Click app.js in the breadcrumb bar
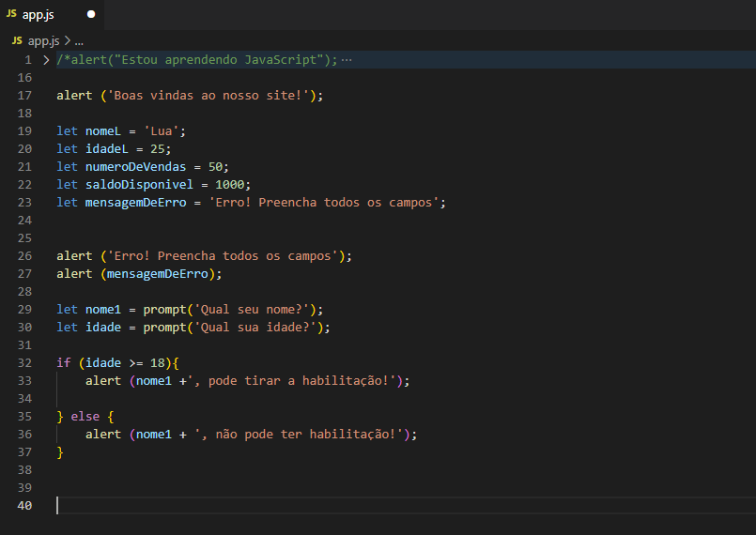Image resolution: width=756 pixels, height=535 pixels. (x=43, y=41)
